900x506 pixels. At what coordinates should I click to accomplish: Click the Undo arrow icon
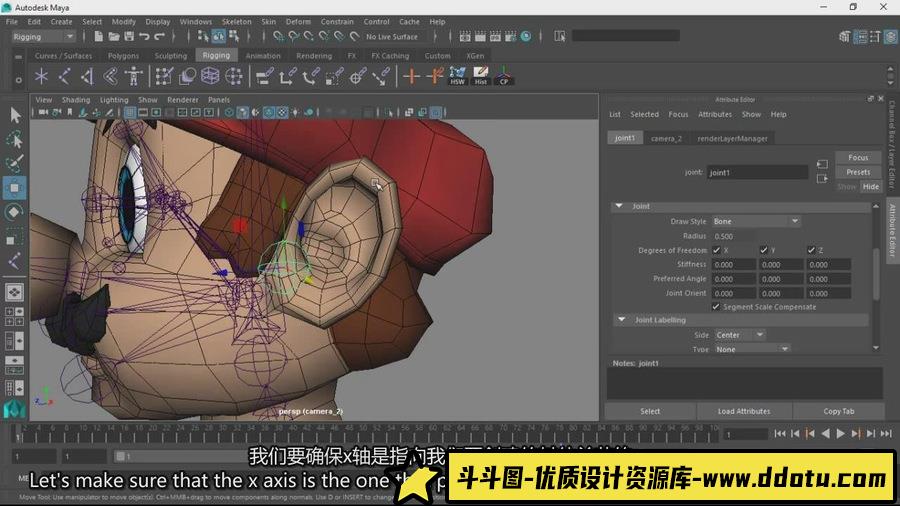144,36
